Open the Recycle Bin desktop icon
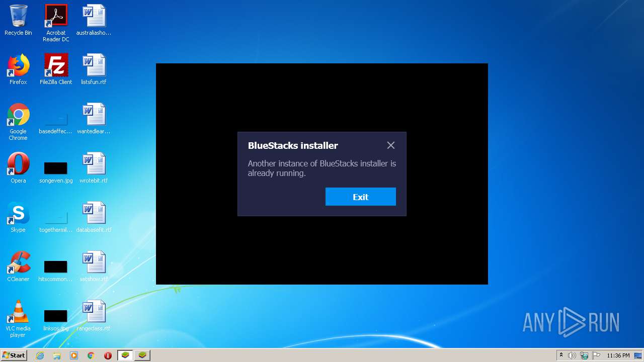This screenshot has width=644, height=362. pyautogui.click(x=18, y=20)
